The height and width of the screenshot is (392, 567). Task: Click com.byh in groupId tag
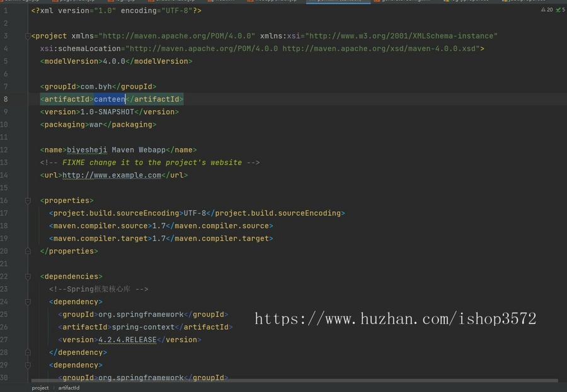[x=96, y=86]
